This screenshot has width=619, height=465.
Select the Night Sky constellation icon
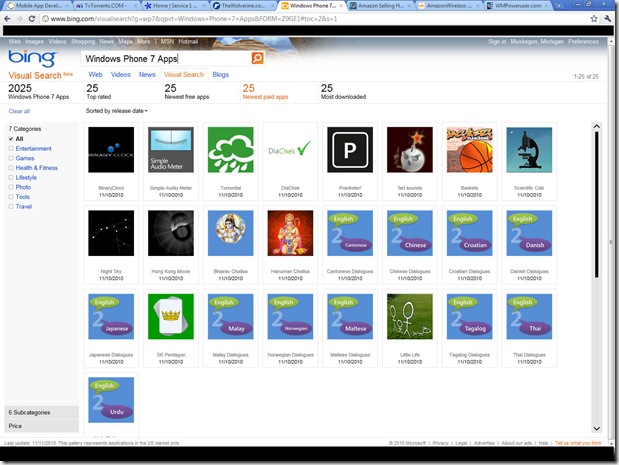(x=111, y=233)
